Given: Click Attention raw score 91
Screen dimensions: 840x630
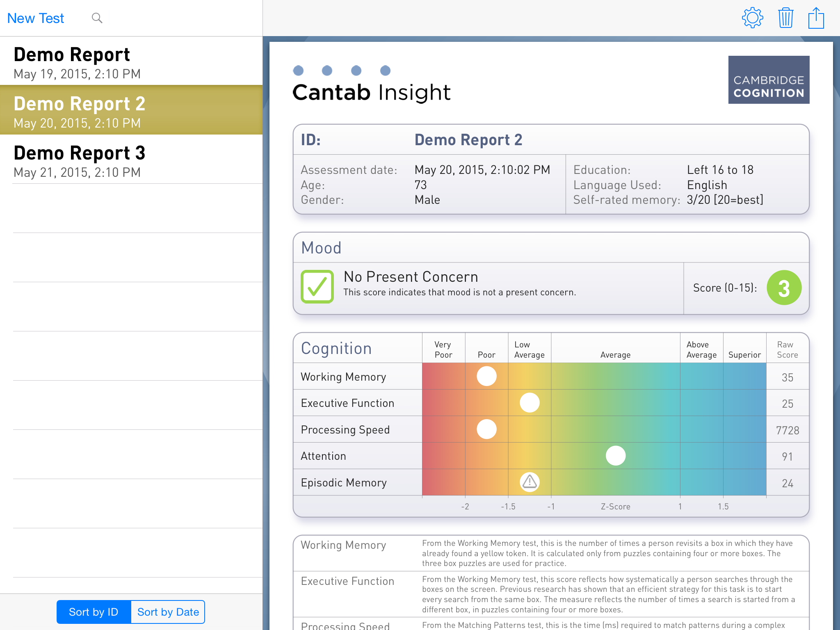Looking at the screenshot, I should click(787, 457).
